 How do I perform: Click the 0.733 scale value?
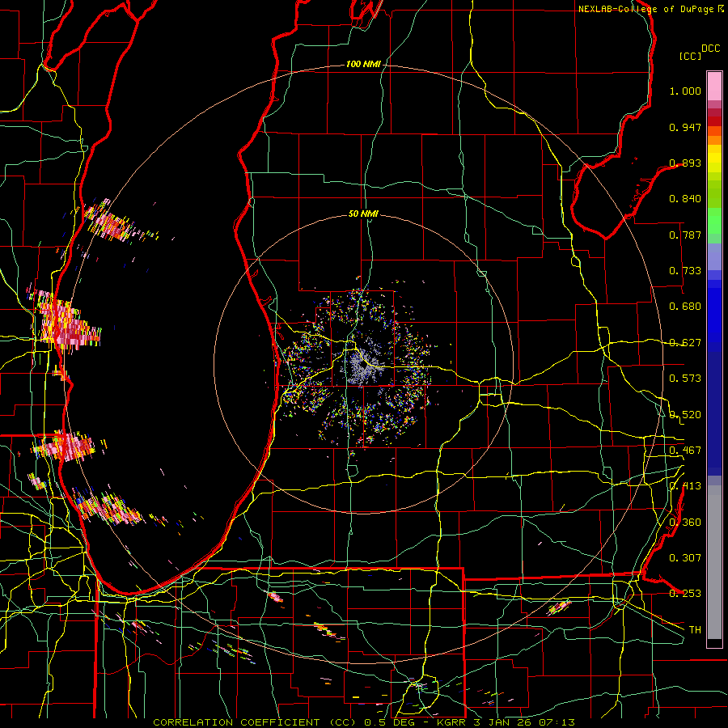coord(685,271)
